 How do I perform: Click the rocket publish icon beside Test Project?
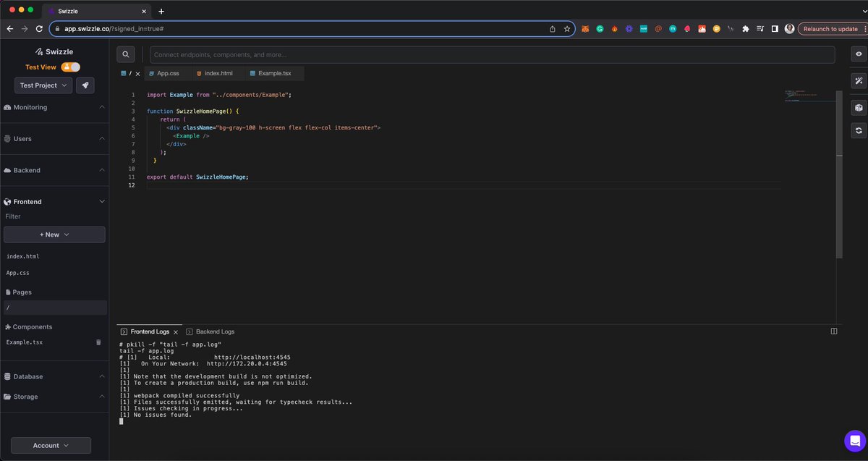point(85,85)
